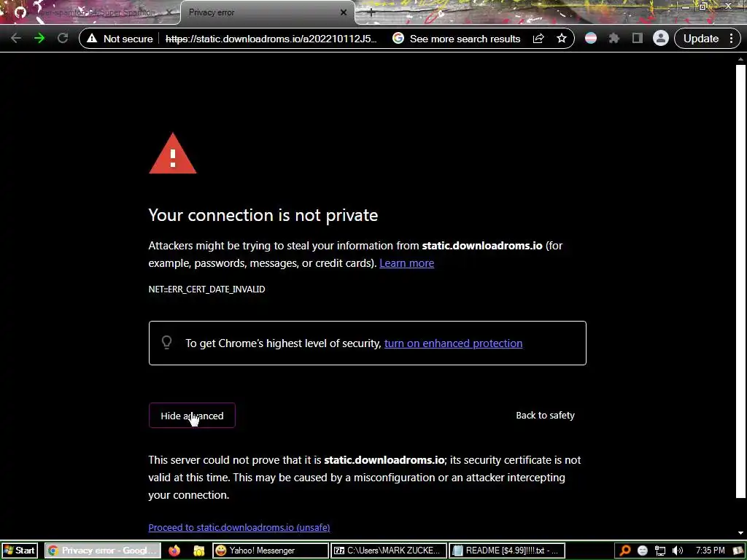Click the Back to safety button
The image size is (747, 560).
545,415
